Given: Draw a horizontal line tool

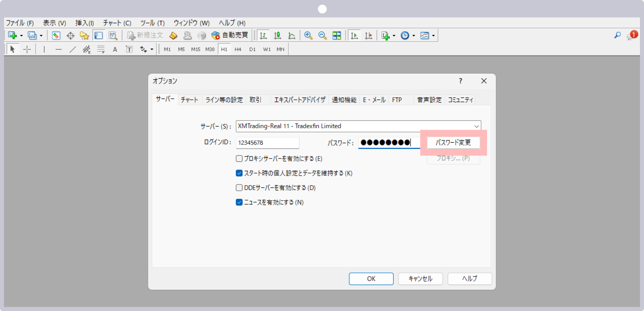Looking at the screenshot, I should point(58,49).
